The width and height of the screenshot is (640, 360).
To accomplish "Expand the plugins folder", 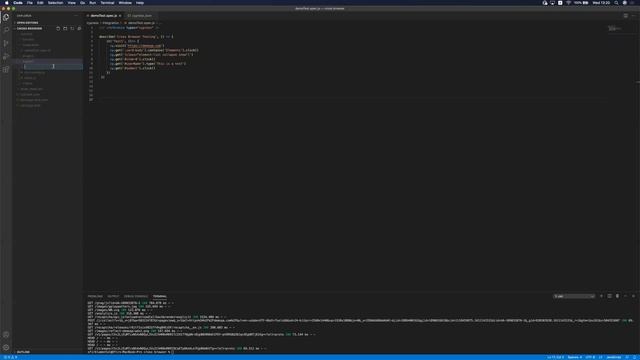I will (x=28, y=56).
